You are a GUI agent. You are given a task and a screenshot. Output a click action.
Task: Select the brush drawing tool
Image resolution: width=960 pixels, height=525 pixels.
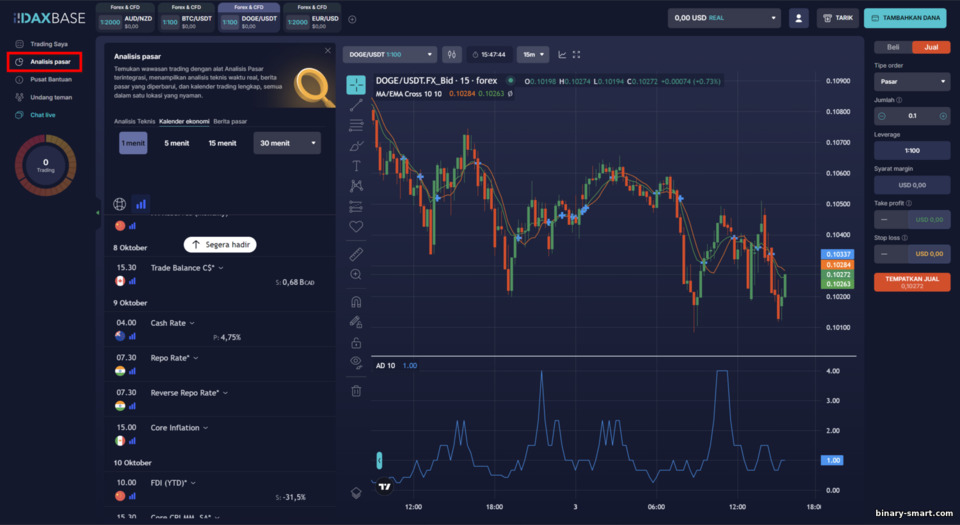(356, 146)
